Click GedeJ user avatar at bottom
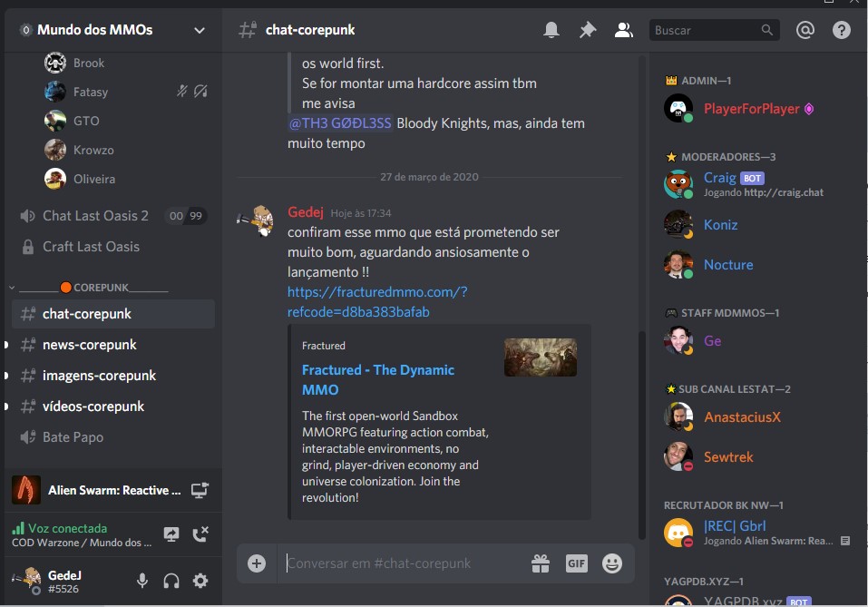Screen dimensions: 868x607 coord(27,580)
